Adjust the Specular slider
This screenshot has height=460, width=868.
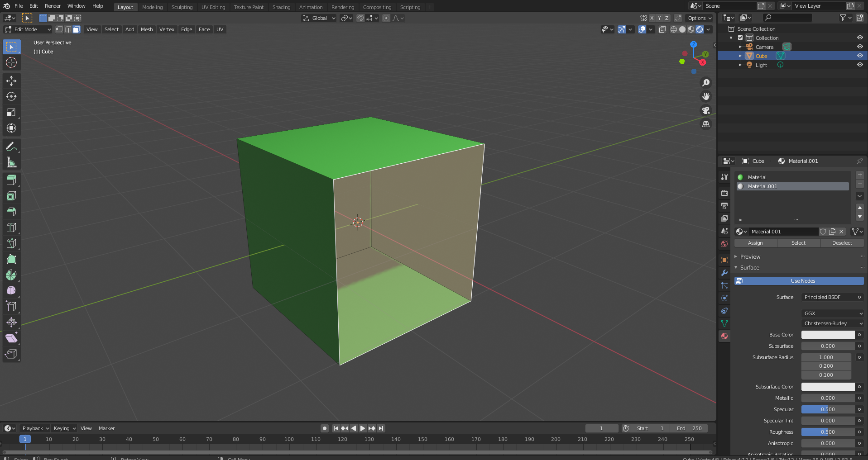click(828, 409)
